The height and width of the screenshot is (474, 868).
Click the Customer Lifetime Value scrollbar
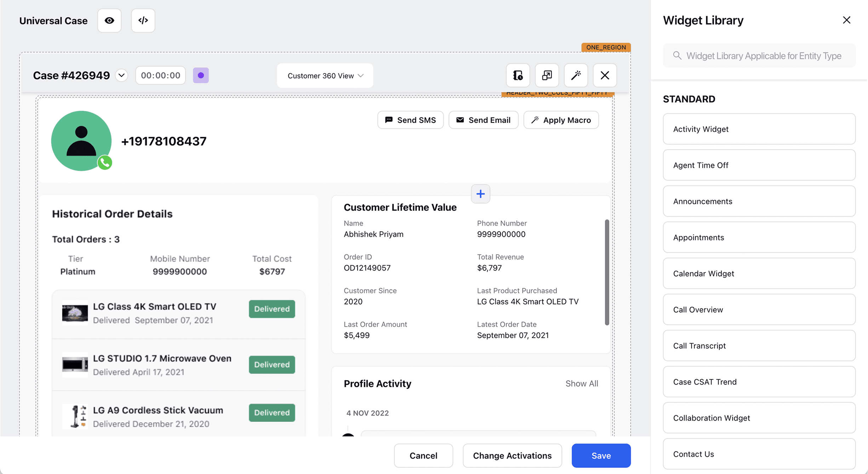pyautogui.click(x=607, y=272)
